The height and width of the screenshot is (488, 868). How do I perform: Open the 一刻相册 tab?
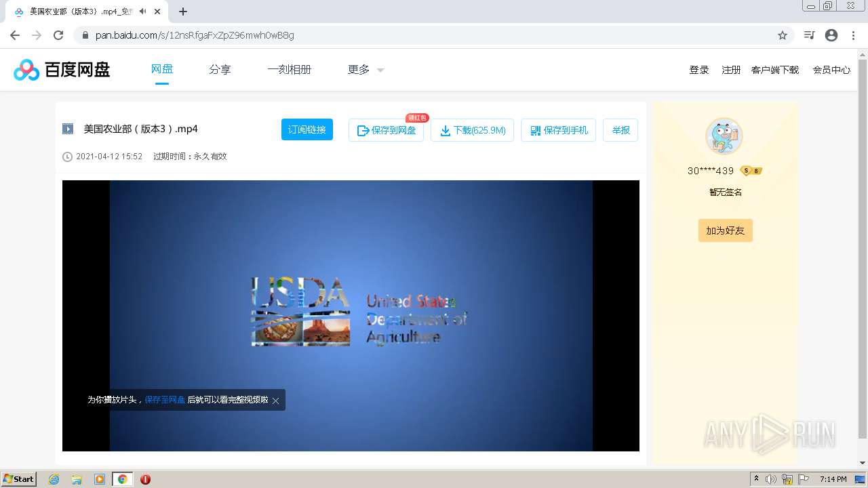pos(289,69)
